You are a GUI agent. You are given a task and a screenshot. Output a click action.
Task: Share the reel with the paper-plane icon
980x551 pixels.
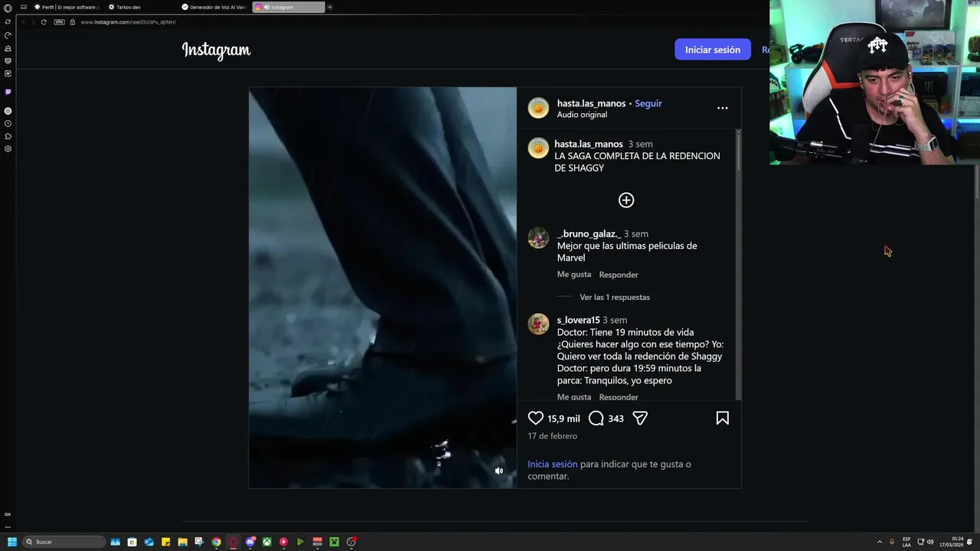pyautogui.click(x=640, y=418)
